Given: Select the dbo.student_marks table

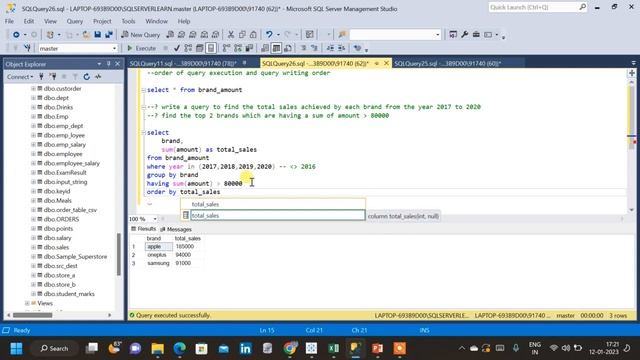Looking at the screenshot, I should click(69, 294).
